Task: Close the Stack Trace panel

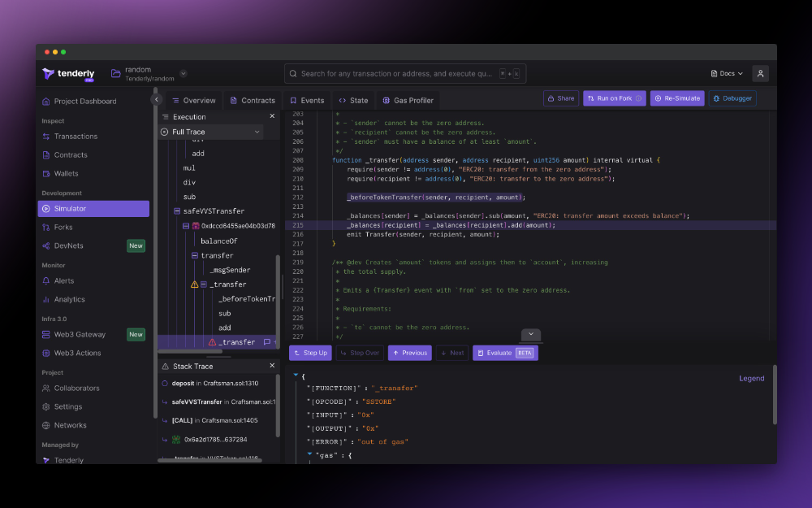Action: point(272,366)
